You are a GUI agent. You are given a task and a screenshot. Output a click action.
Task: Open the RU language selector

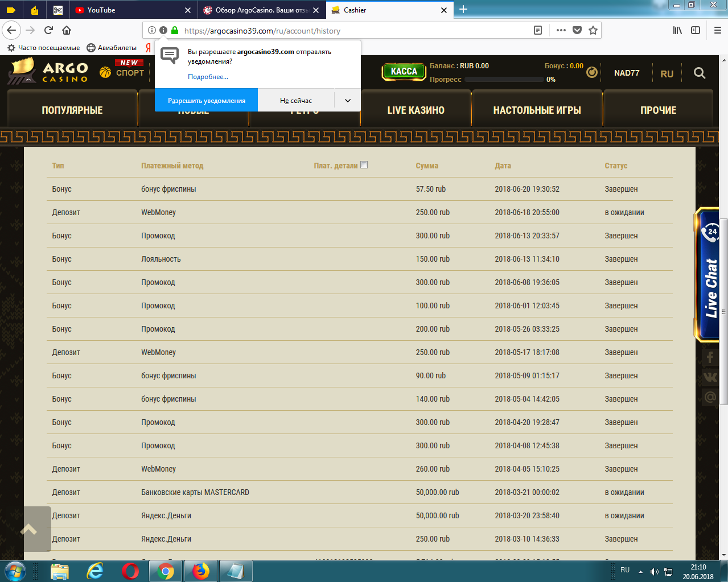667,74
